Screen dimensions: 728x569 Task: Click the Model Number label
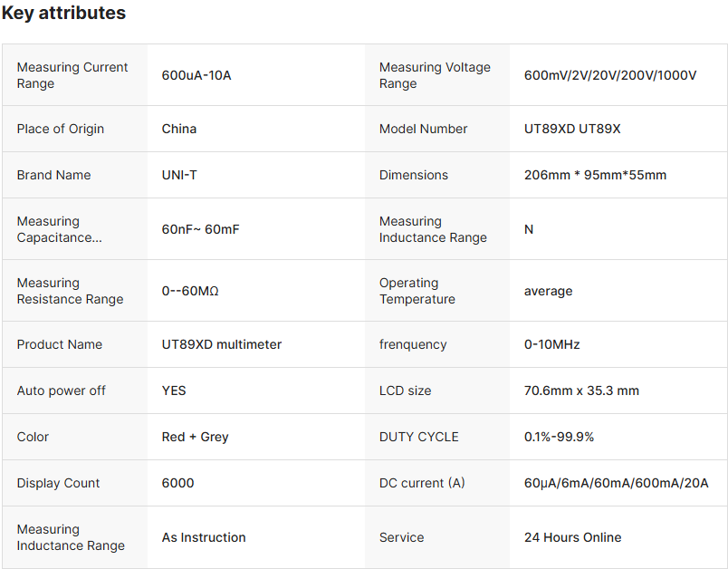(x=424, y=129)
